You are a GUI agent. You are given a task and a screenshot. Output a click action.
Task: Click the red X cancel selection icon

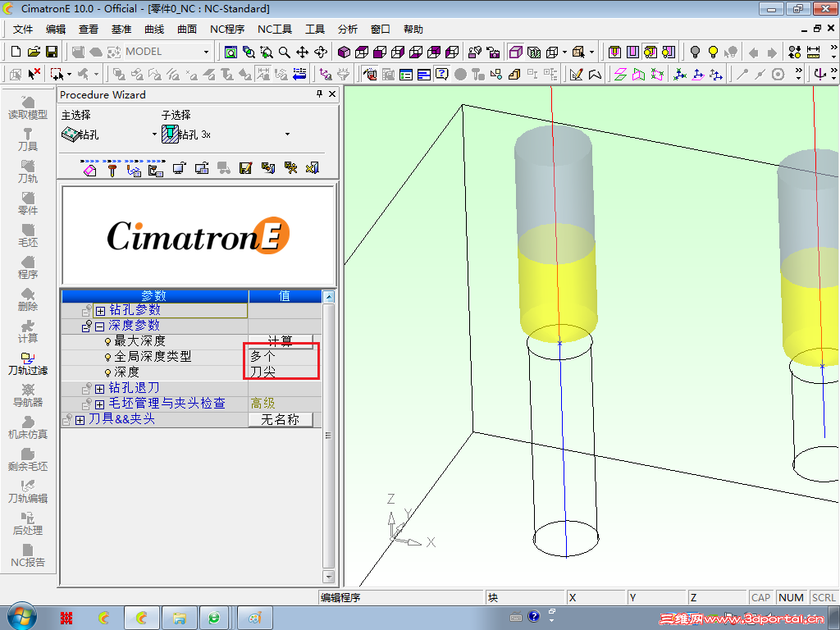tap(34, 74)
